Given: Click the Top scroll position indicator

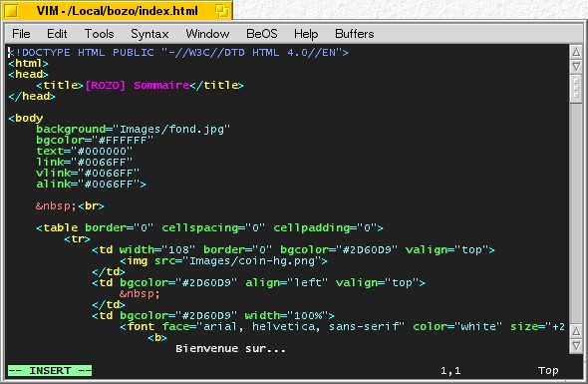Looking at the screenshot, I should (x=548, y=371).
